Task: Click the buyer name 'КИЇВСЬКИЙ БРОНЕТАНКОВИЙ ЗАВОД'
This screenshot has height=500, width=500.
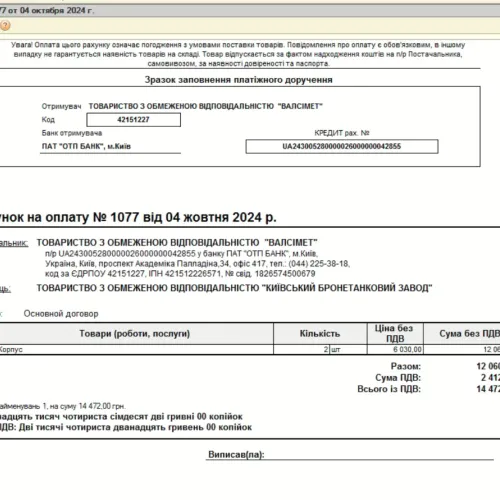Action: tap(347, 288)
